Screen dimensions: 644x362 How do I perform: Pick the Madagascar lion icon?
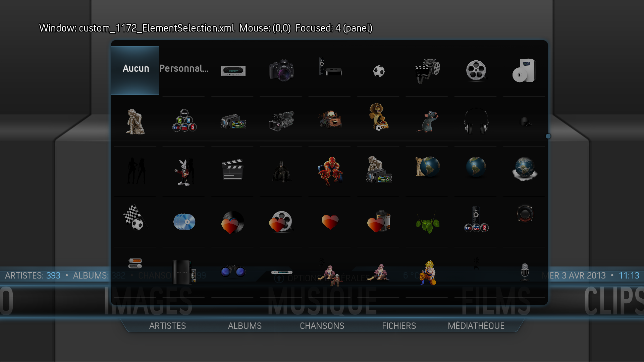(379, 117)
